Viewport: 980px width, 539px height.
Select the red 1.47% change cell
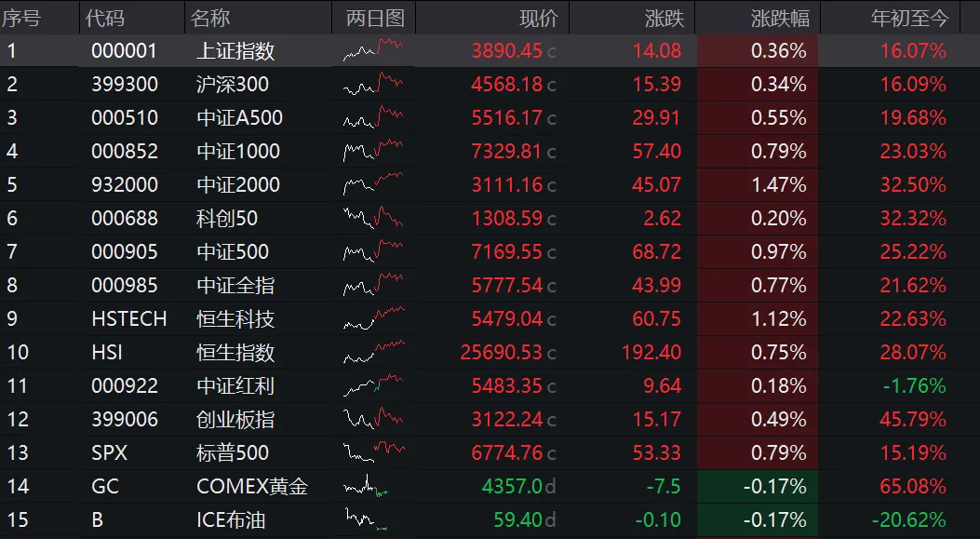[757, 184]
